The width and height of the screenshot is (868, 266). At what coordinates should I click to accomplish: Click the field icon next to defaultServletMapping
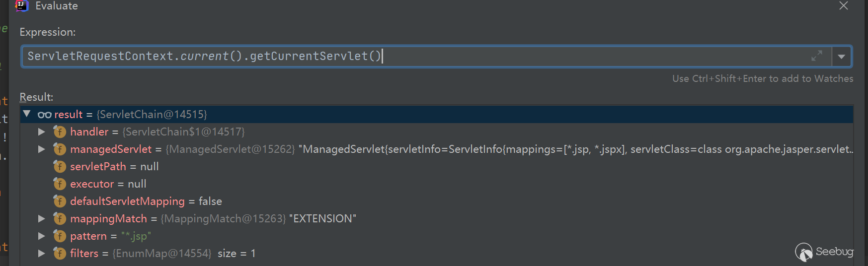click(60, 201)
